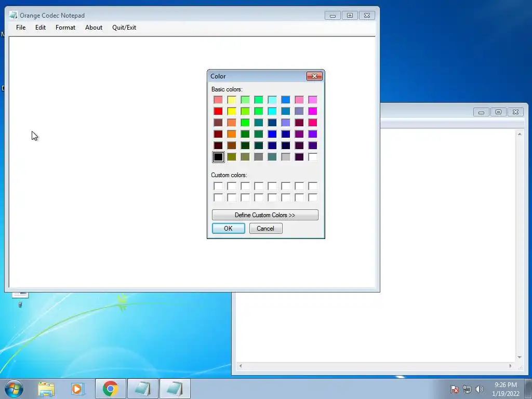Pick the pure red basic color swatch

click(218, 111)
